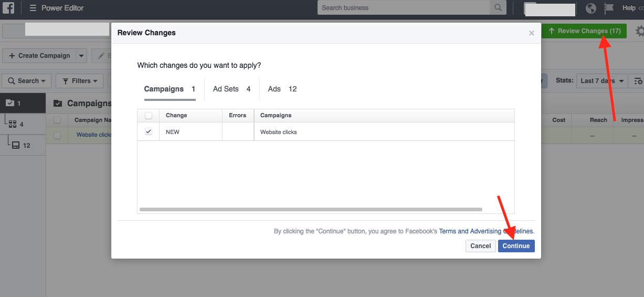Switch to the Ads tab
This screenshot has height=297, width=644.
(x=282, y=89)
